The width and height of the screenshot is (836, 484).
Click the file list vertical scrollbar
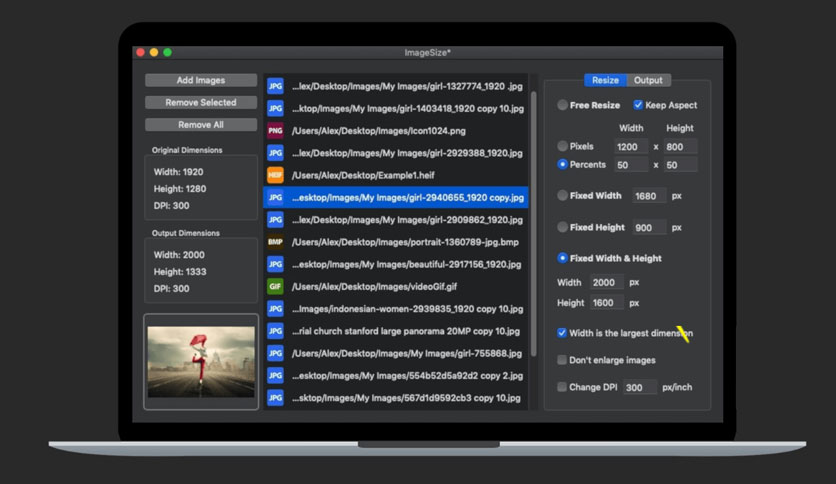(534, 224)
